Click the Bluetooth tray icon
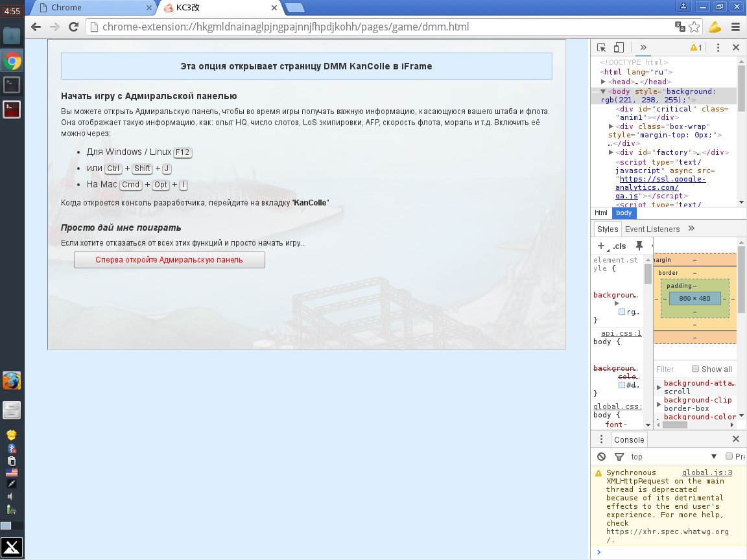747x560 pixels. [x=12, y=448]
